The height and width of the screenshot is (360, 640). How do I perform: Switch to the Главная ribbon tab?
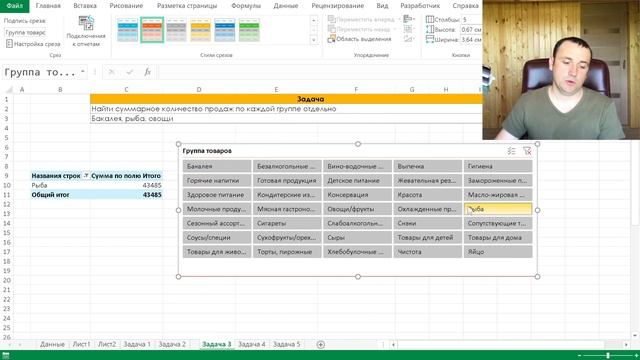tap(48, 6)
